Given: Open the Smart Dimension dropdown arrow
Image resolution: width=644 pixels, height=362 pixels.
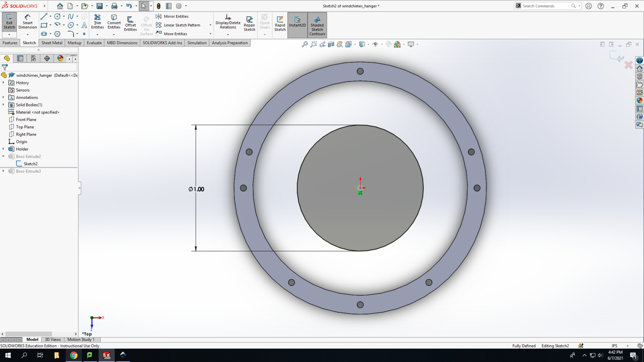Looking at the screenshot, I should pos(28,34).
